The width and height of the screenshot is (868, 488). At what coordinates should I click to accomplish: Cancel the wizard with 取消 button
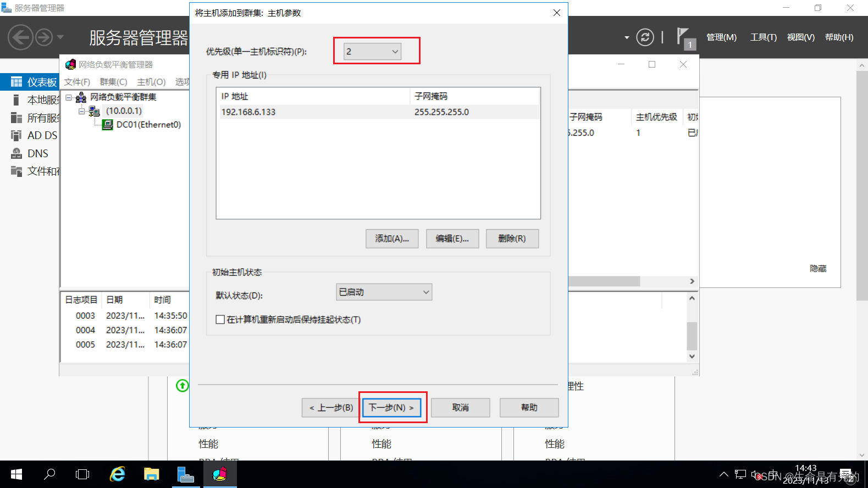[461, 408]
